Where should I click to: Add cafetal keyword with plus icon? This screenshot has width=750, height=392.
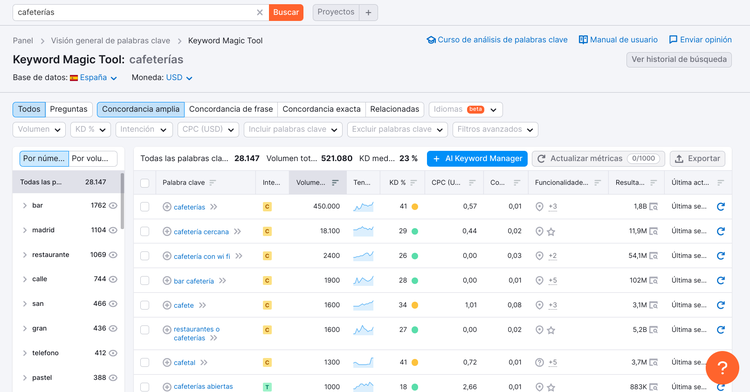(x=167, y=363)
